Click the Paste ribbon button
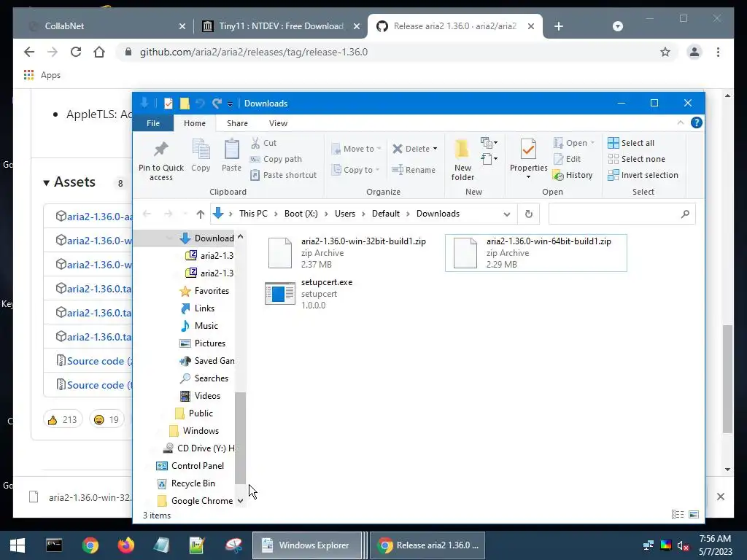The width and height of the screenshot is (747, 560). [231, 156]
